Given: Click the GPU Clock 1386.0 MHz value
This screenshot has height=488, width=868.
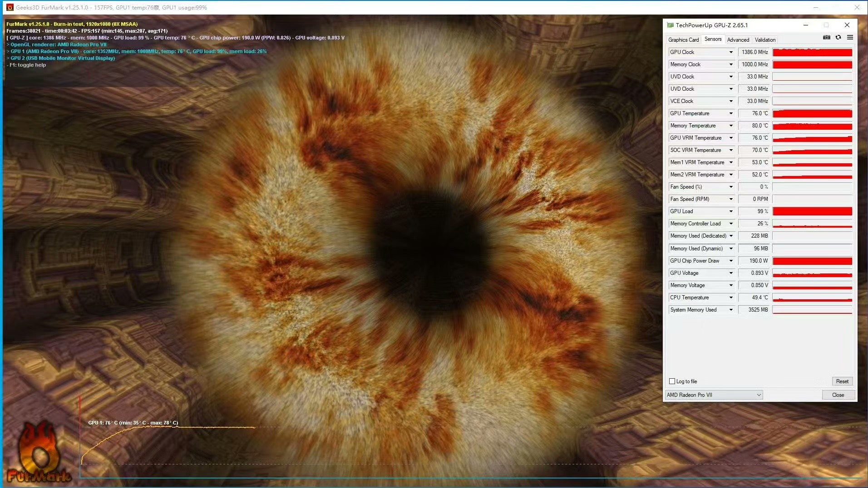Looking at the screenshot, I should click(754, 52).
